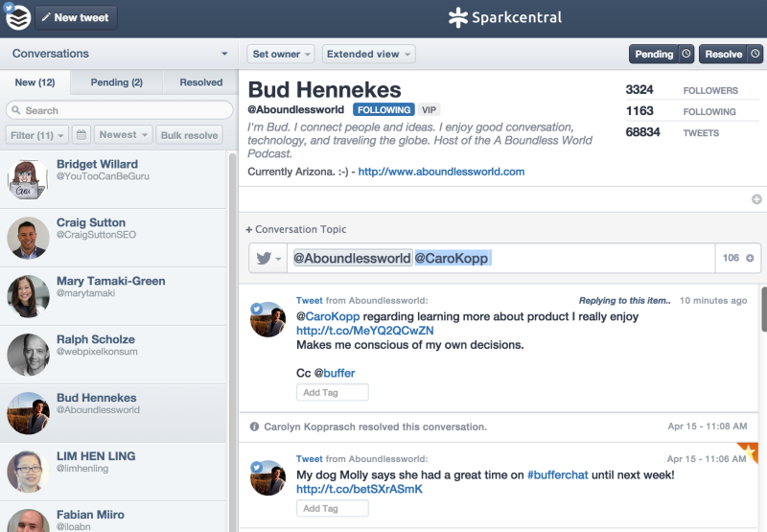Open the Twitter account selector dropdown
Viewport: 767px width, 532px height.
tap(267, 258)
